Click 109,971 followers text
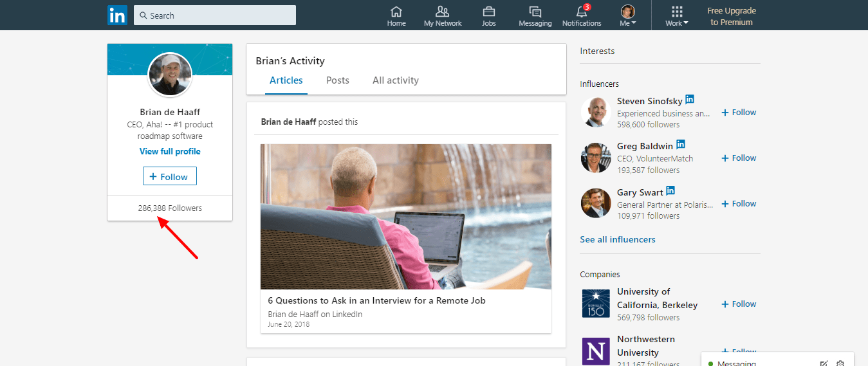This screenshot has height=366, width=868. (648, 215)
